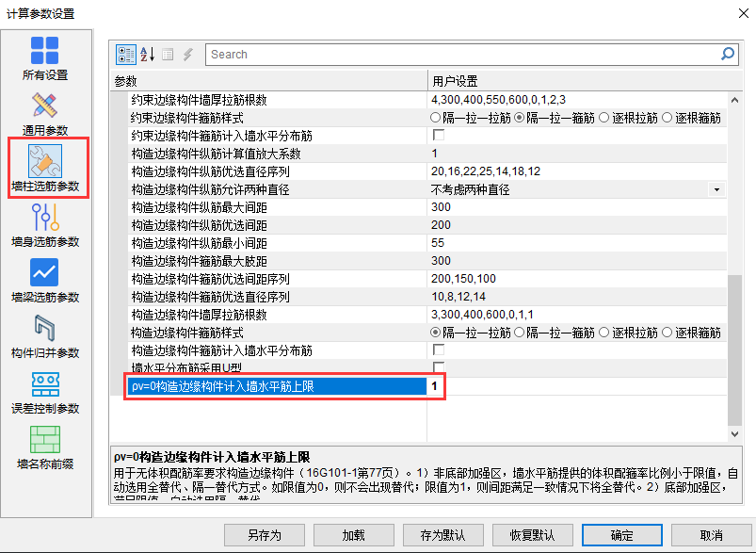Edit ρv=0构造边缘构件计入墙水平筋上限 value
756x553 pixels.
tap(576, 386)
